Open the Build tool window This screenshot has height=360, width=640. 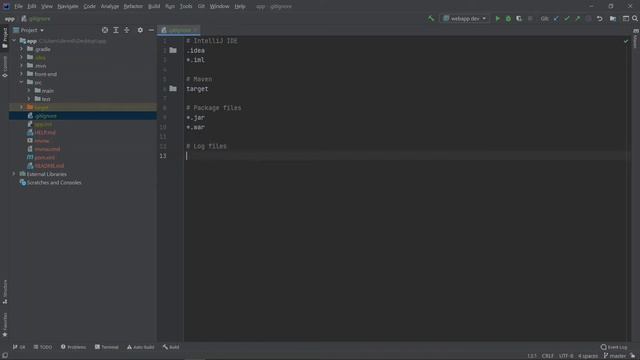point(171,347)
